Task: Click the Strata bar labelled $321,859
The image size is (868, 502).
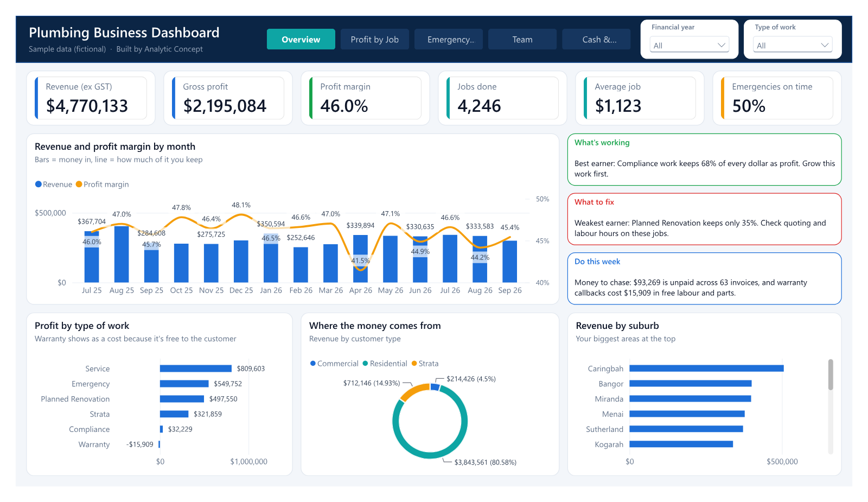Action: pos(174,414)
